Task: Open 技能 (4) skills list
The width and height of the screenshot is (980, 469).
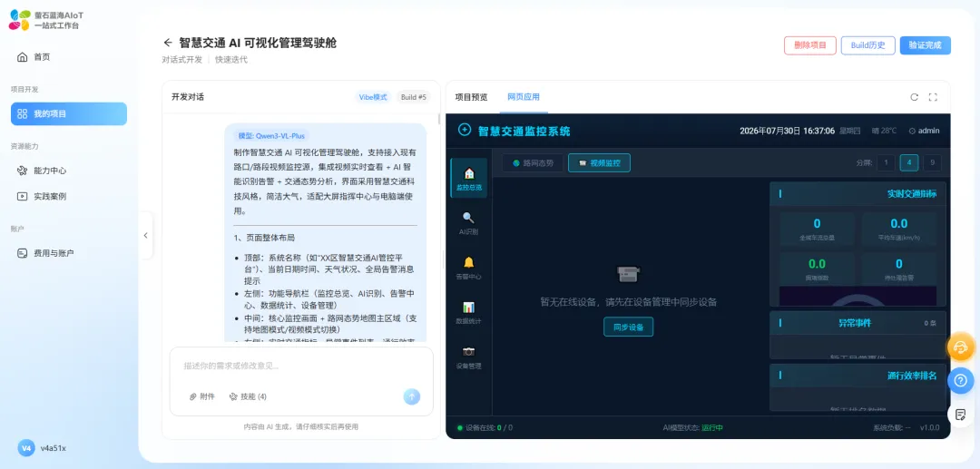Action: pos(248,396)
